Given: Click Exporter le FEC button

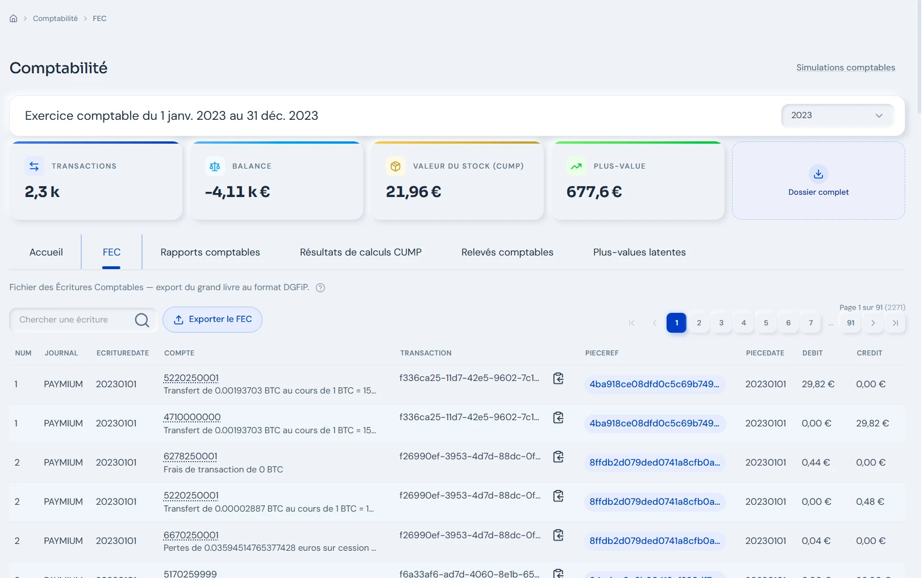Looking at the screenshot, I should pos(213,320).
